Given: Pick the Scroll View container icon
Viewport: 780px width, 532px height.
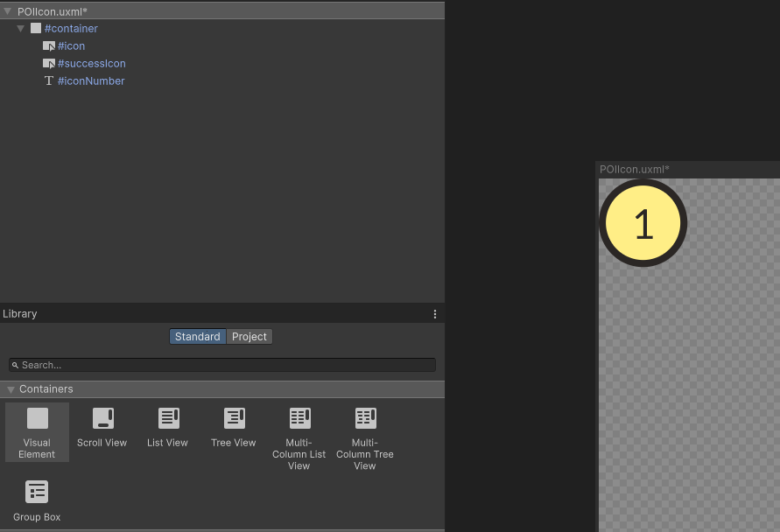Looking at the screenshot, I should (x=103, y=418).
